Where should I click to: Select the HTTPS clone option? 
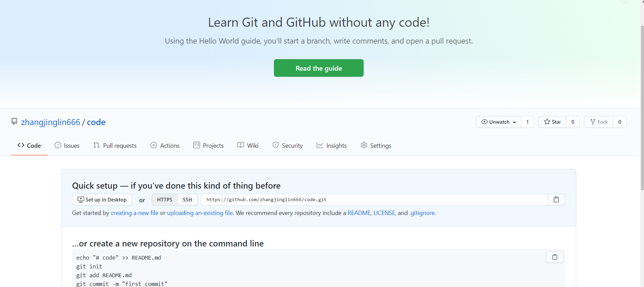click(165, 199)
